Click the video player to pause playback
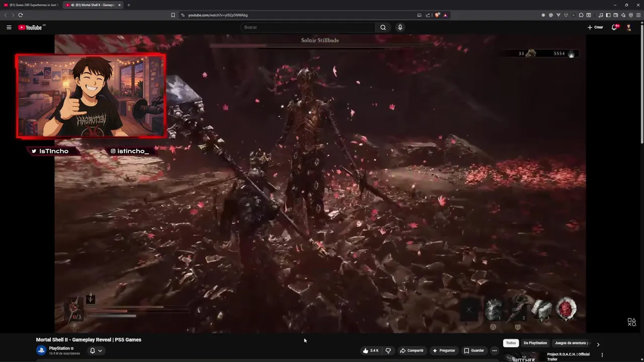 tap(320, 184)
